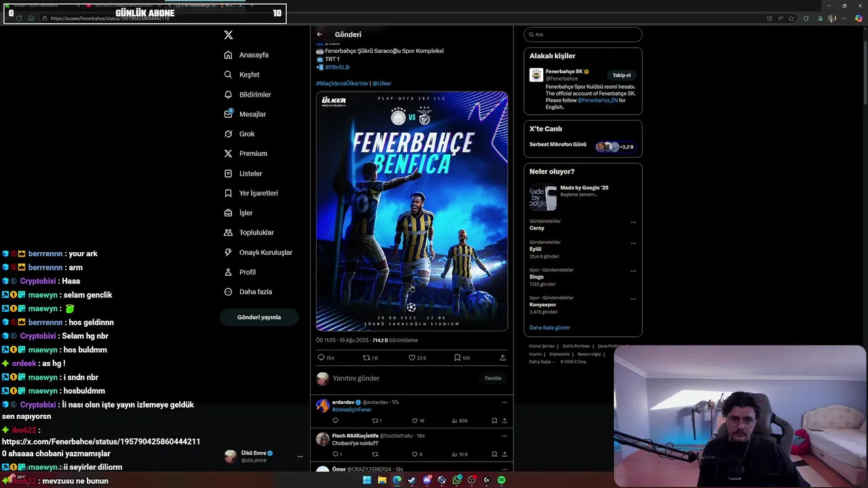
Task: Open Grok from the sidebar
Action: 239,134
